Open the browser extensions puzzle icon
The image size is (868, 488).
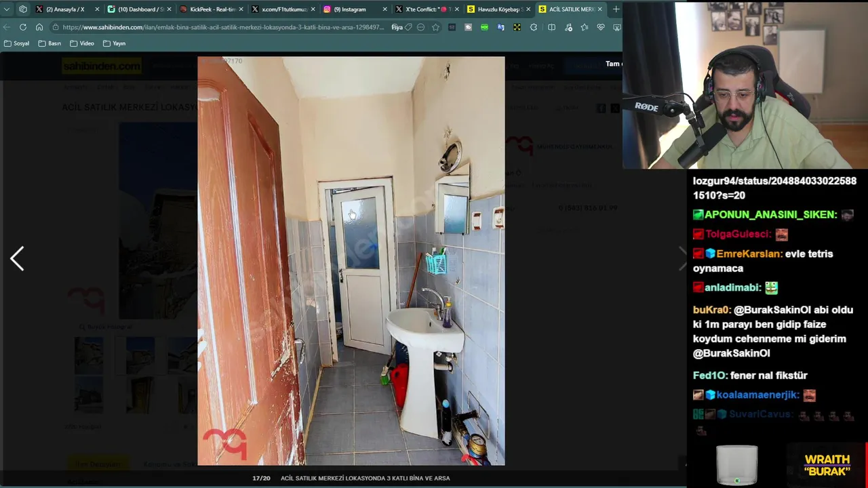click(x=534, y=27)
